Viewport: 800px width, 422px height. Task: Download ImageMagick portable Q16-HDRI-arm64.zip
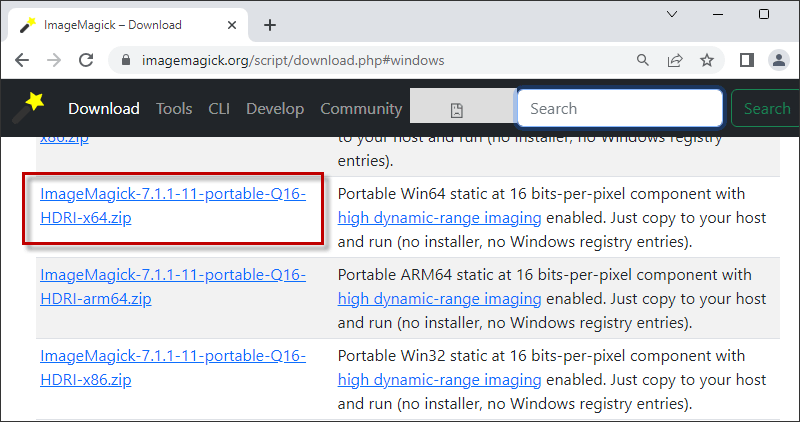[173, 286]
